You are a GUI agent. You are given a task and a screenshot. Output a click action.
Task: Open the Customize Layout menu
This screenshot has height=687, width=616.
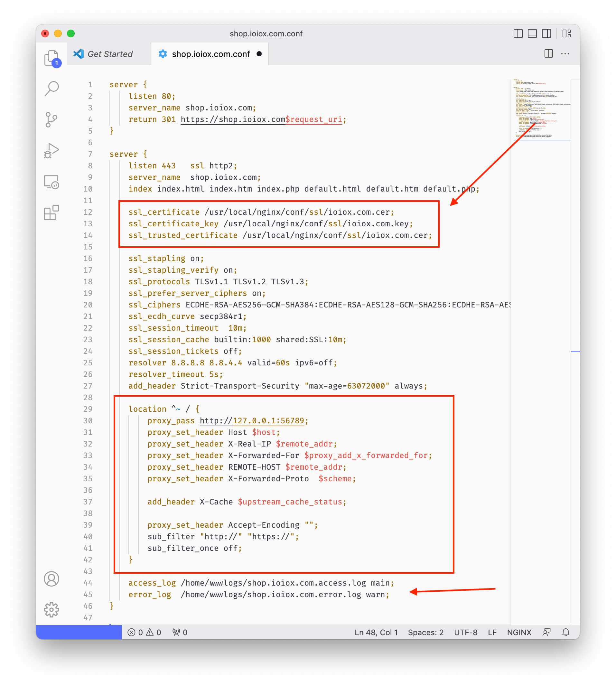coord(566,33)
